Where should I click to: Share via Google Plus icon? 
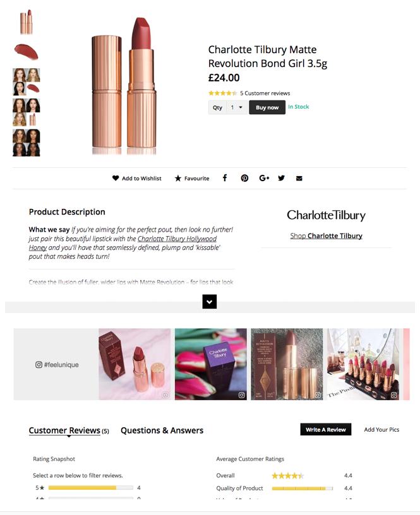264,178
